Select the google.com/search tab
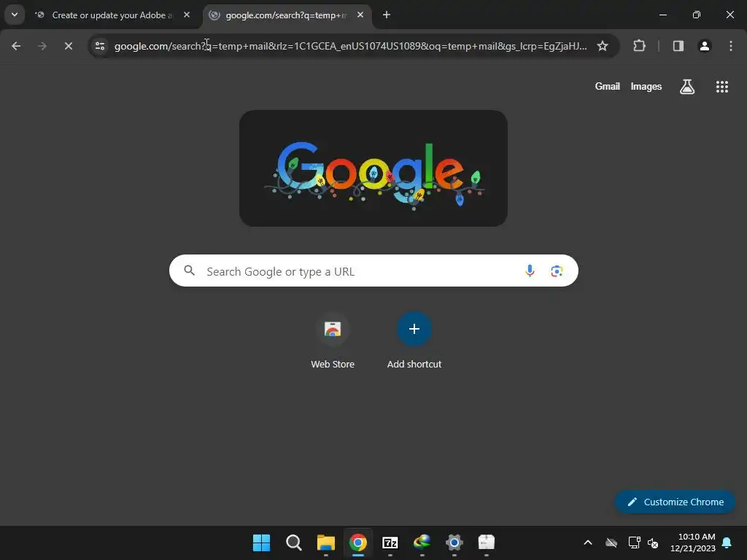Viewport: 747px width, 560px height. [x=286, y=15]
